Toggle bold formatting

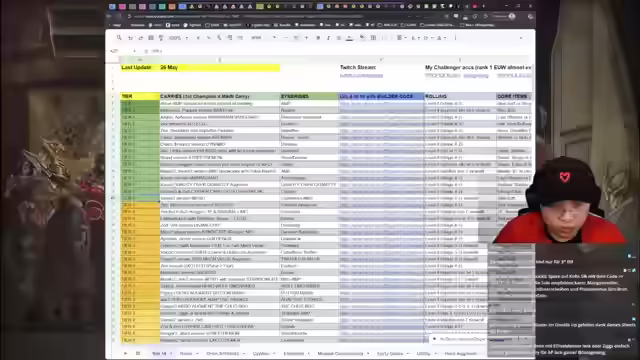point(318,38)
